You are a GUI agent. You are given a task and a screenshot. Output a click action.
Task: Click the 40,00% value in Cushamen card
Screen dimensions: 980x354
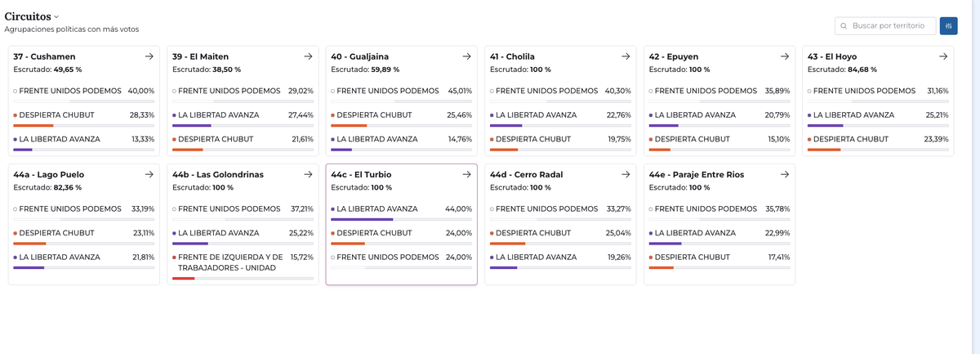pos(141,91)
